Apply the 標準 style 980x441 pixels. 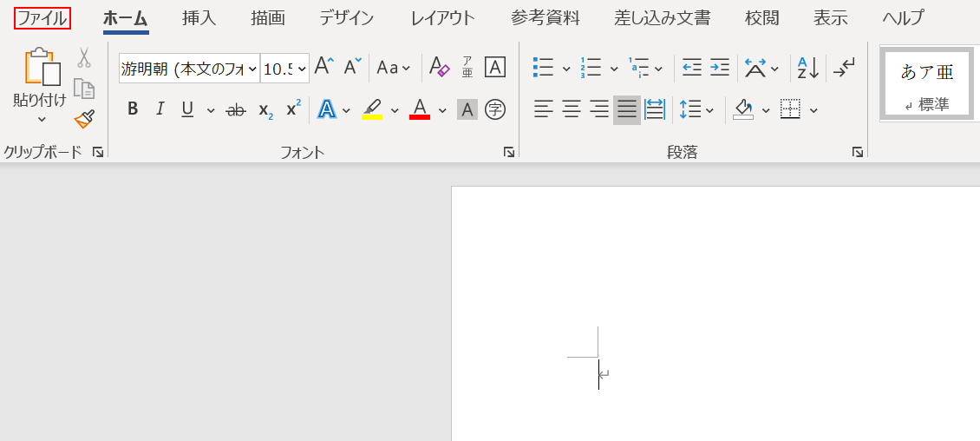pos(927,83)
